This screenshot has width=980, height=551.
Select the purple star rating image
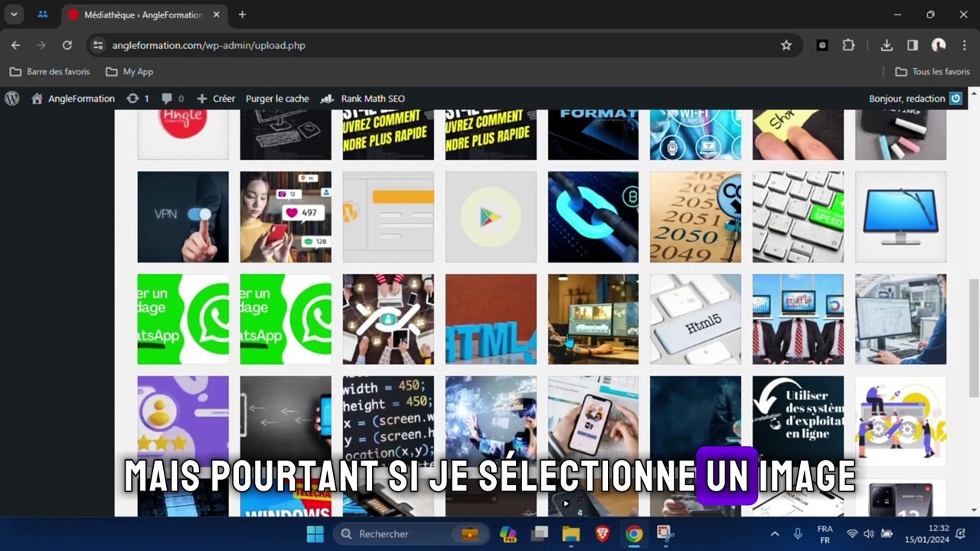(x=183, y=421)
